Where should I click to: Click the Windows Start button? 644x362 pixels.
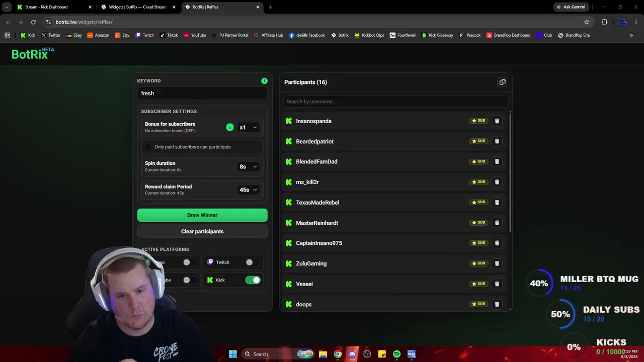coord(233,354)
